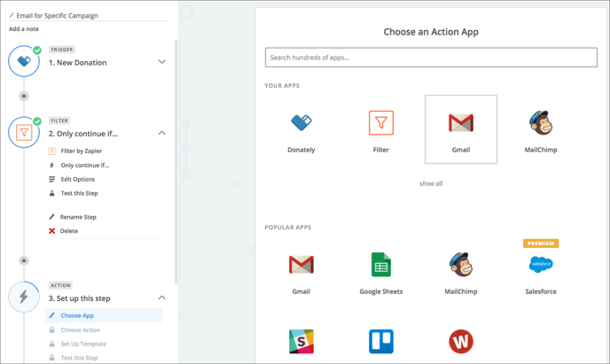Select Salesforce premium app
Screen dimensions: 610x364
click(x=541, y=275)
